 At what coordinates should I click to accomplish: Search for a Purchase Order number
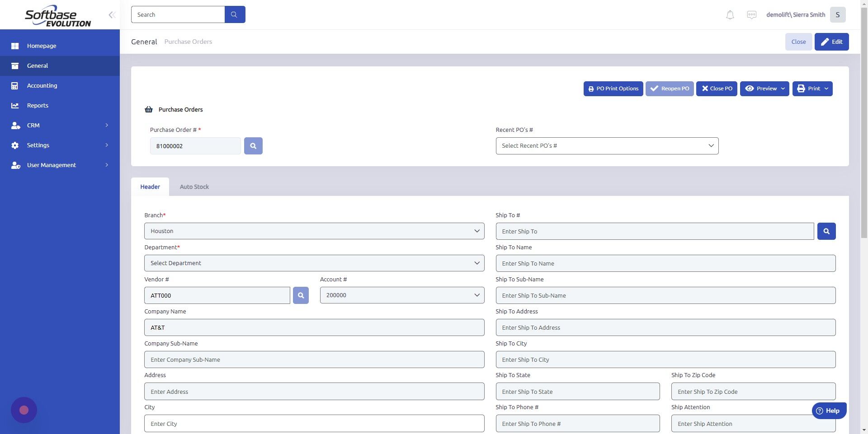coord(253,145)
